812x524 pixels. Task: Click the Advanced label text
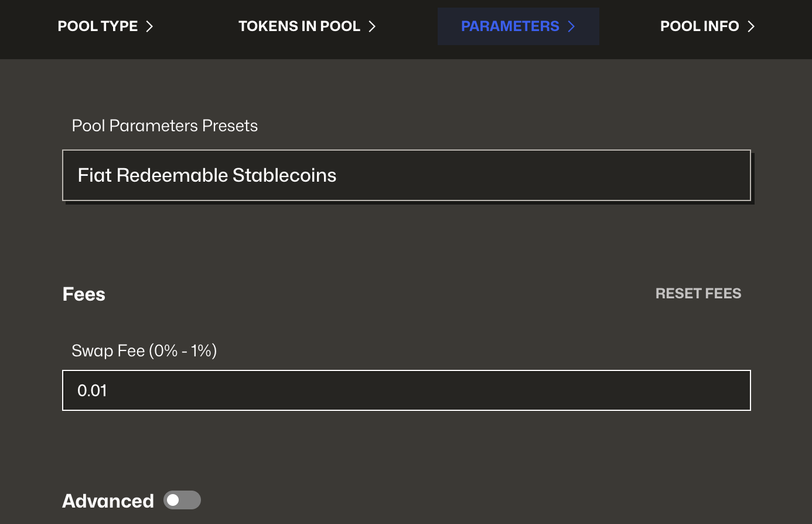tap(108, 501)
